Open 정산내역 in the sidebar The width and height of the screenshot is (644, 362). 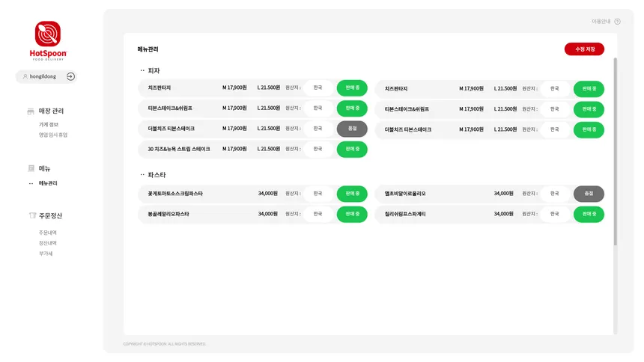(x=48, y=243)
